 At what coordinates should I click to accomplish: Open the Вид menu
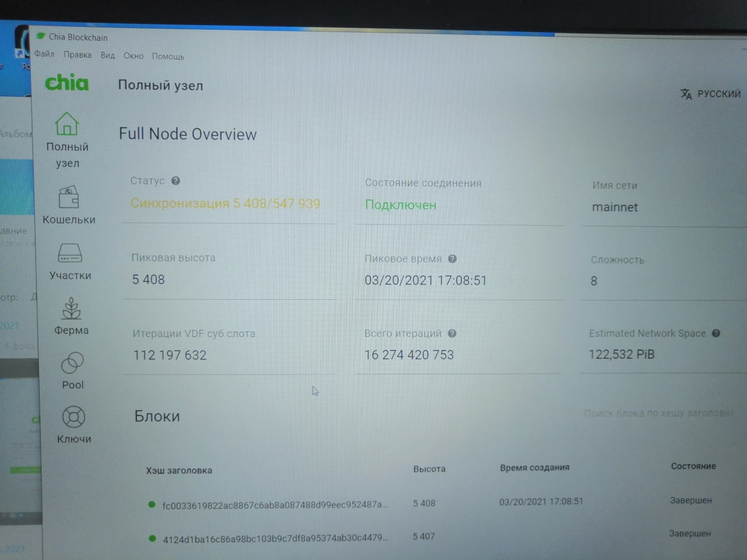coord(107,55)
